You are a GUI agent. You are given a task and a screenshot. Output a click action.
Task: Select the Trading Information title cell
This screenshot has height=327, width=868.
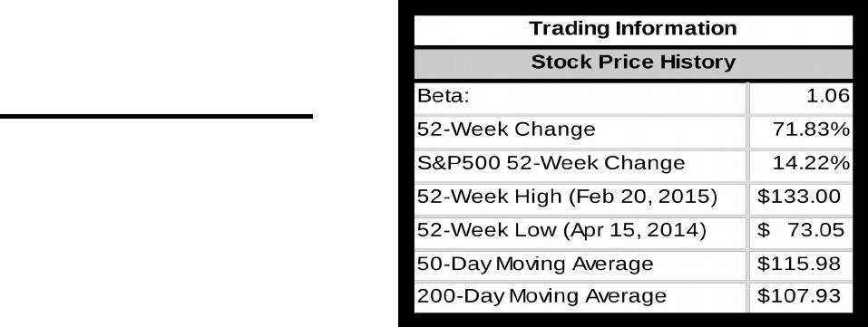(x=633, y=30)
